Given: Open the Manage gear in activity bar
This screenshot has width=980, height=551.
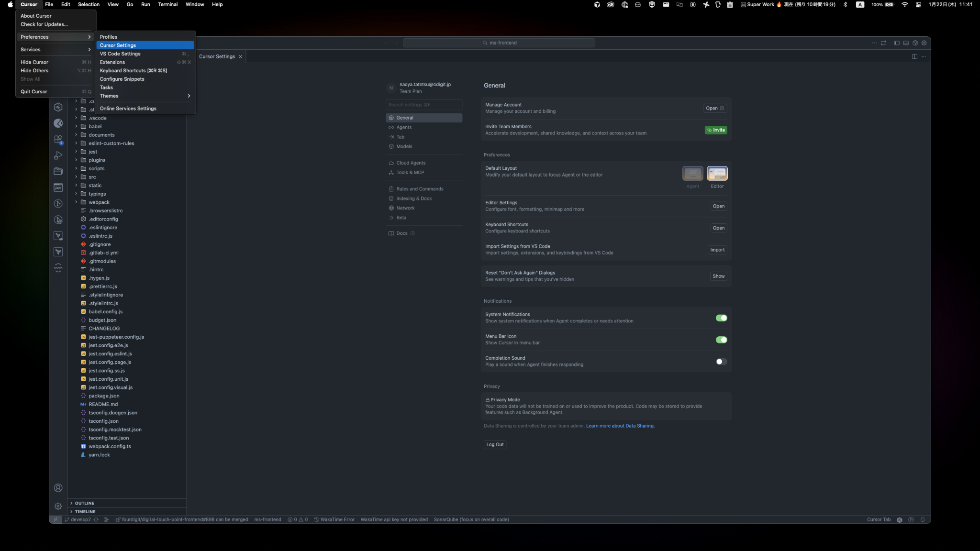Looking at the screenshot, I should click(58, 506).
